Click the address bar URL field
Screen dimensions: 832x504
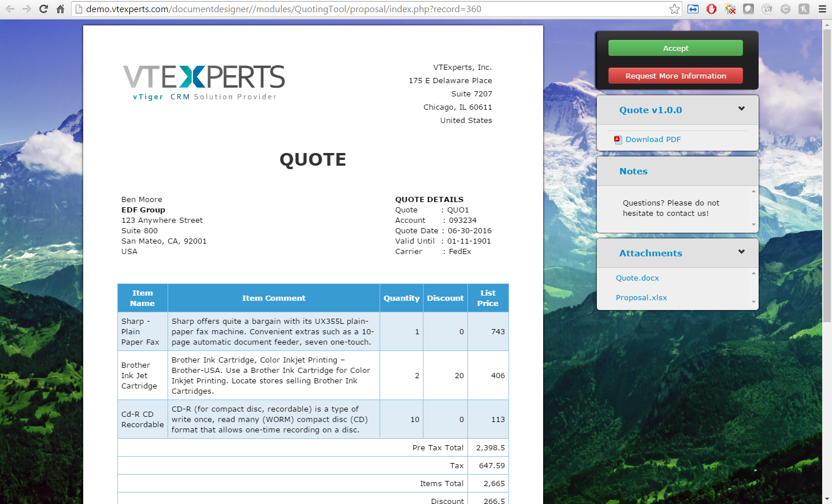click(x=376, y=9)
